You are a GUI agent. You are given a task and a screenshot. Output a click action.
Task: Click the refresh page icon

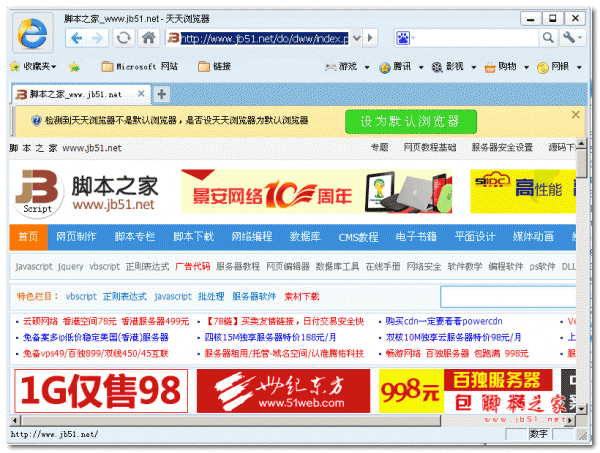pyautogui.click(x=123, y=38)
